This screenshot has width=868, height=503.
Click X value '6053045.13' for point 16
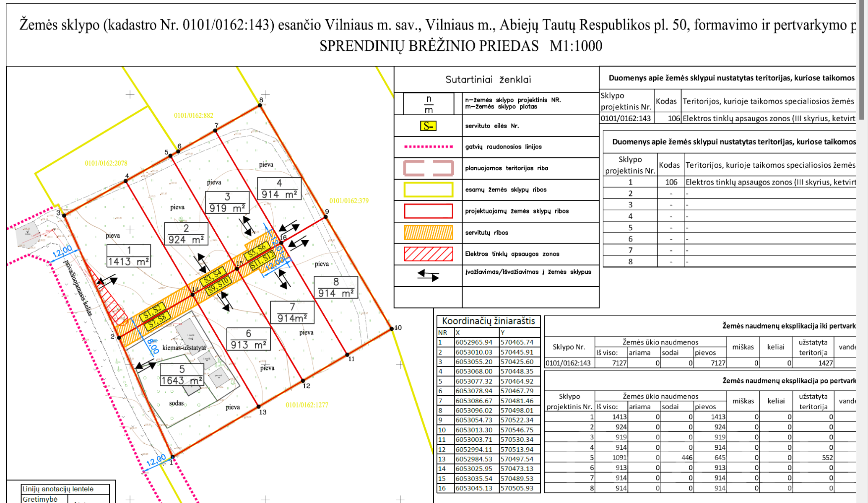[474, 488]
